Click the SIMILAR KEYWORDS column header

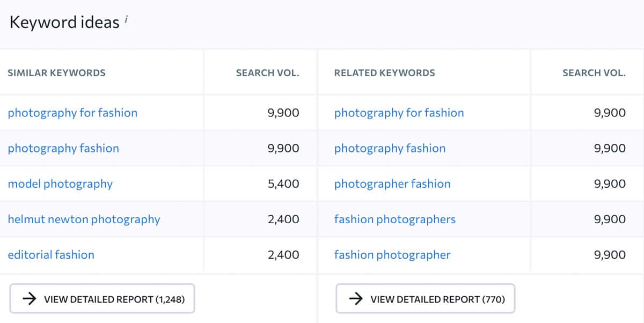click(x=56, y=72)
